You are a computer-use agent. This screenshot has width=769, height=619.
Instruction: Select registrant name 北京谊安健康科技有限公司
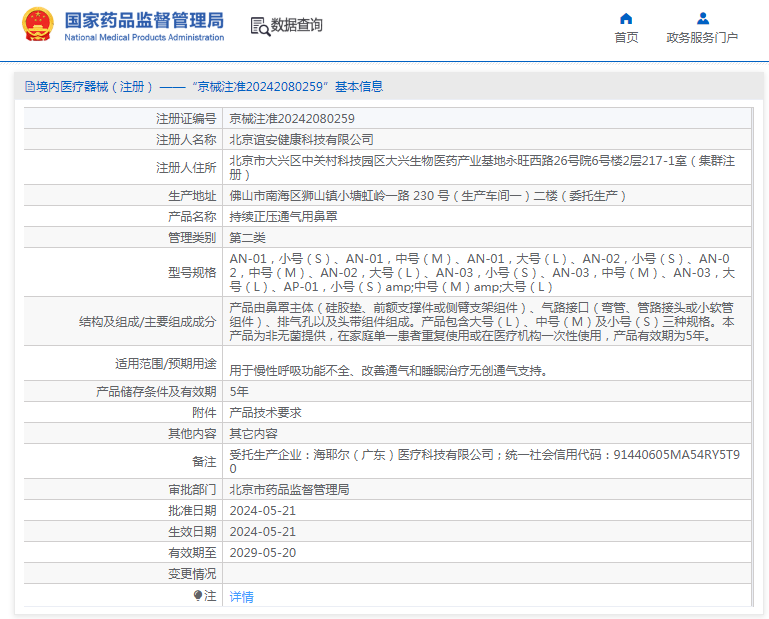coord(301,140)
